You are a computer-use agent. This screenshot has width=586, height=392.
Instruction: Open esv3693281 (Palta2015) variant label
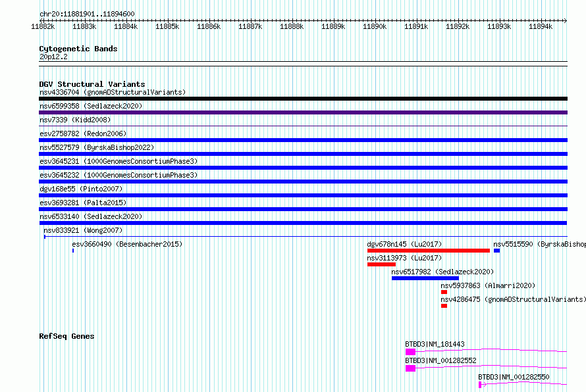click(83, 203)
